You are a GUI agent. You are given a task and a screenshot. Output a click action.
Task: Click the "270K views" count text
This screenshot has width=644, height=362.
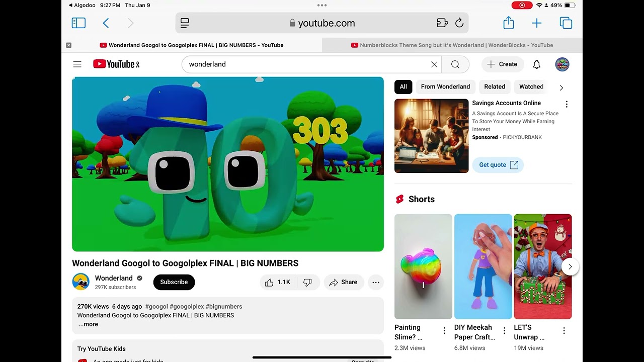pyautogui.click(x=93, y=306)
